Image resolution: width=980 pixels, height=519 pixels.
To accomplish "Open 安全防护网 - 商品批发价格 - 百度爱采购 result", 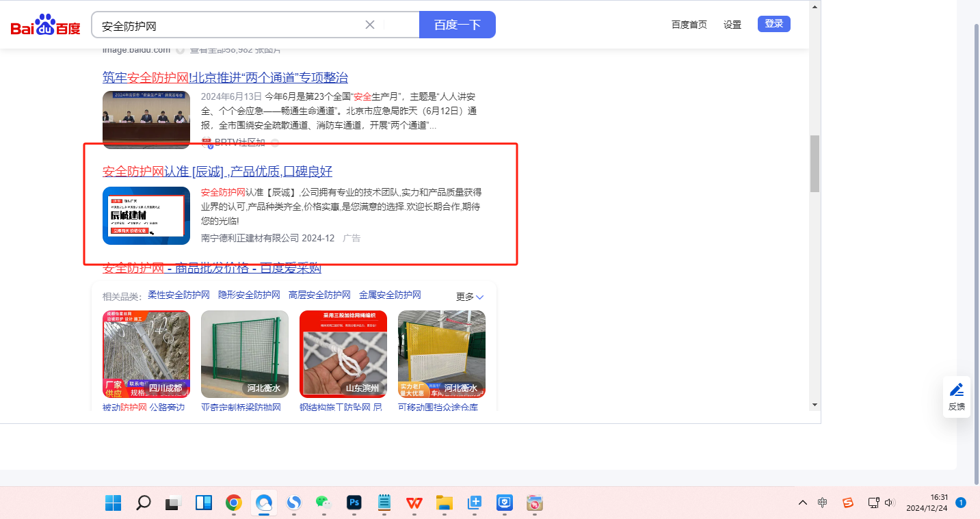I will (x=212, y=268).
